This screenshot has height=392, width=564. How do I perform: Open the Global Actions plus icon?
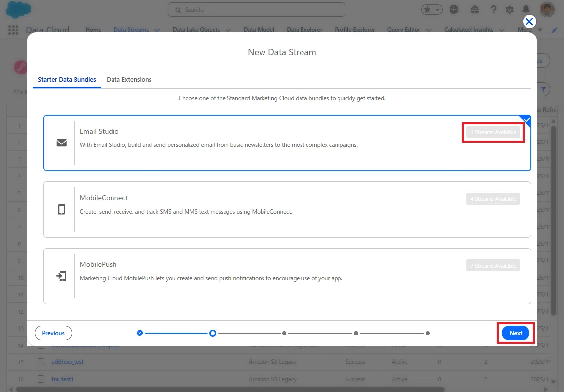(454, 10)
